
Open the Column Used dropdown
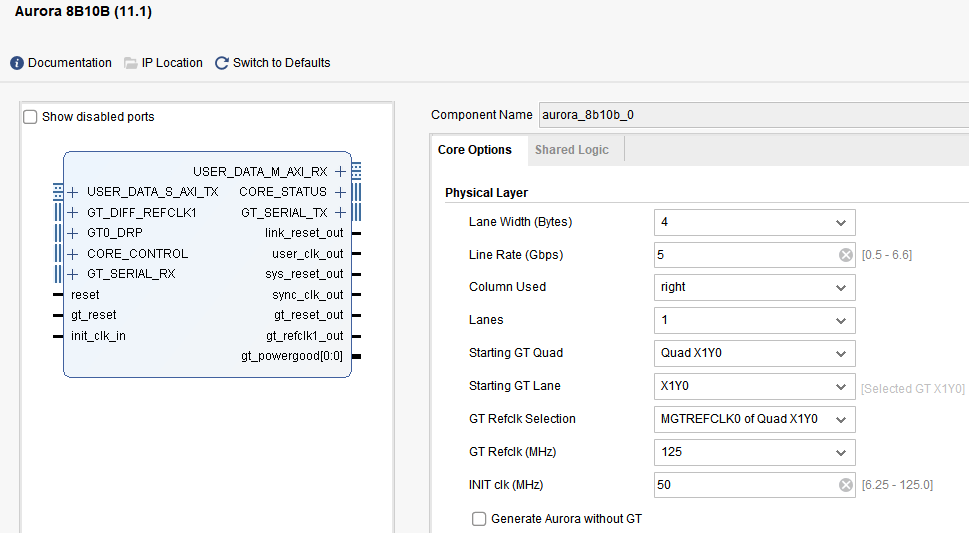coord(755,287)
